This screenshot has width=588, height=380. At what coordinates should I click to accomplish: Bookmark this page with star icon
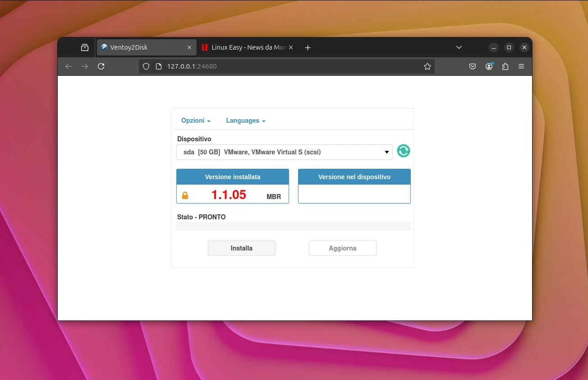pyautogui.click(x=427, y=66)
